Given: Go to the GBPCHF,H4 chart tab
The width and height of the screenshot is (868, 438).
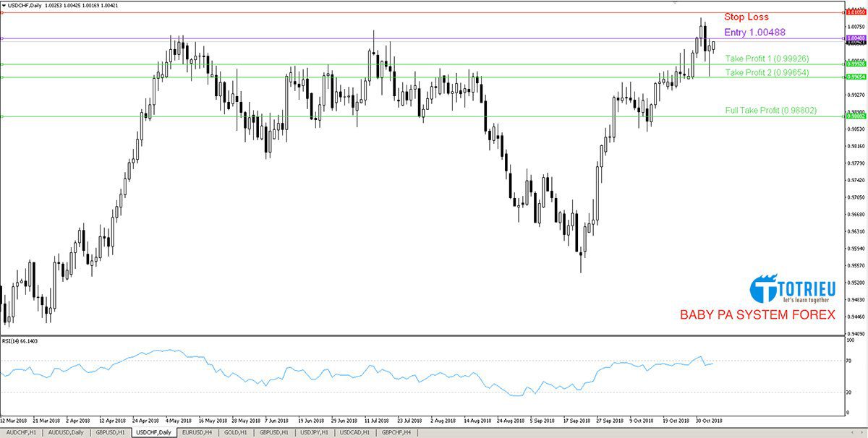Looking at the screenshot, I should 395,432.
